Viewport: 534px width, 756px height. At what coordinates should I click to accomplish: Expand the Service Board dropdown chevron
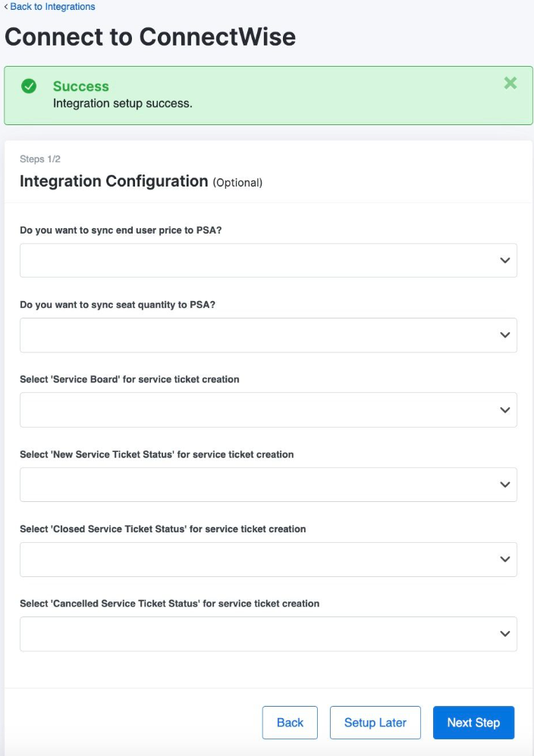[505, 409]
